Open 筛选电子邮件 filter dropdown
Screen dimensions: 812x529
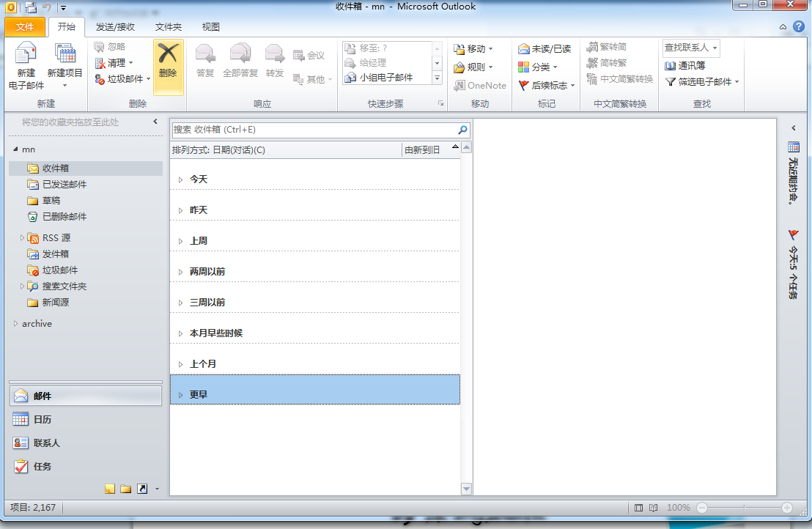(x=702, y=82)
